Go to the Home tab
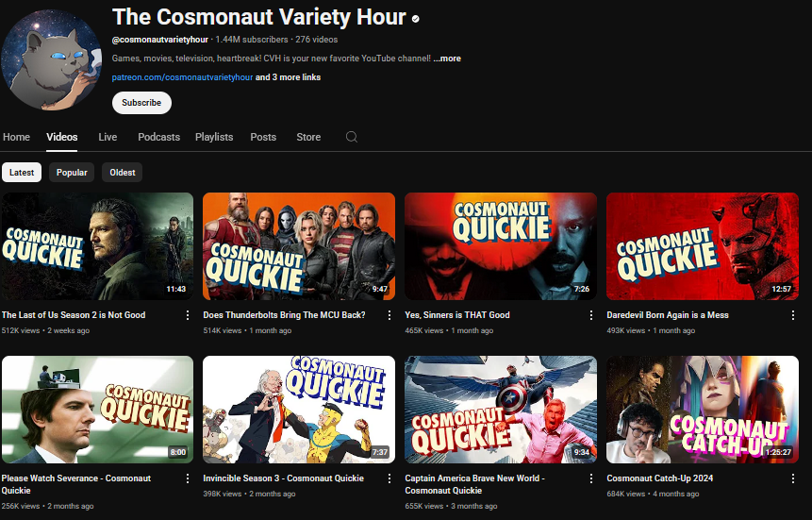The height and width of the screenshot is (520, 812). 17,137
